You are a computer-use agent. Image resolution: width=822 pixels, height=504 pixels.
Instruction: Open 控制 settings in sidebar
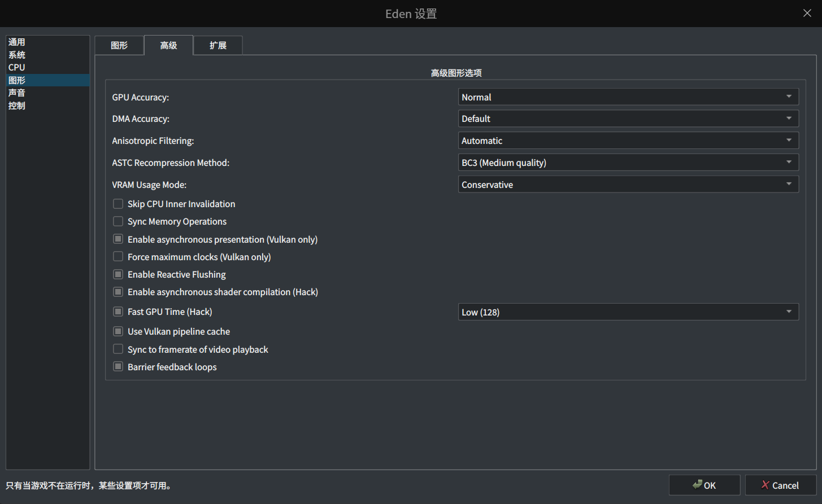coord(48,106)
